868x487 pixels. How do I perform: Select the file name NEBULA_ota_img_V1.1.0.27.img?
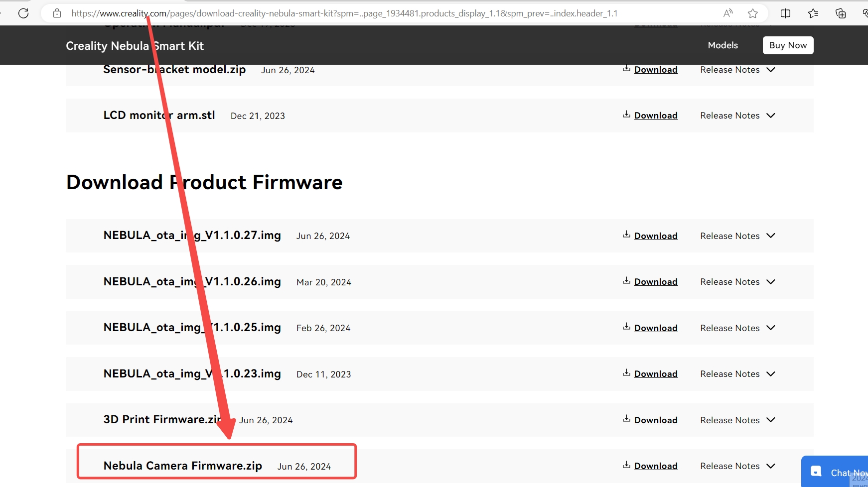pos(192,236)
